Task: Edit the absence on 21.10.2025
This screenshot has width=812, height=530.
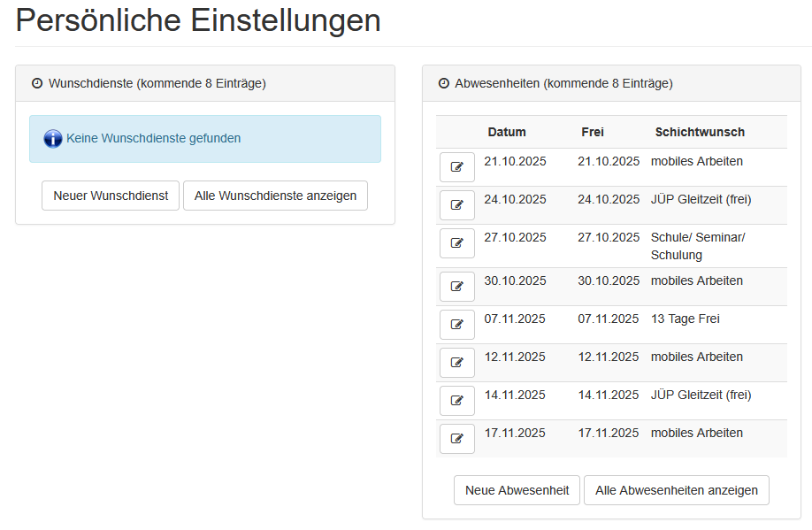Action: pos(456,166)
